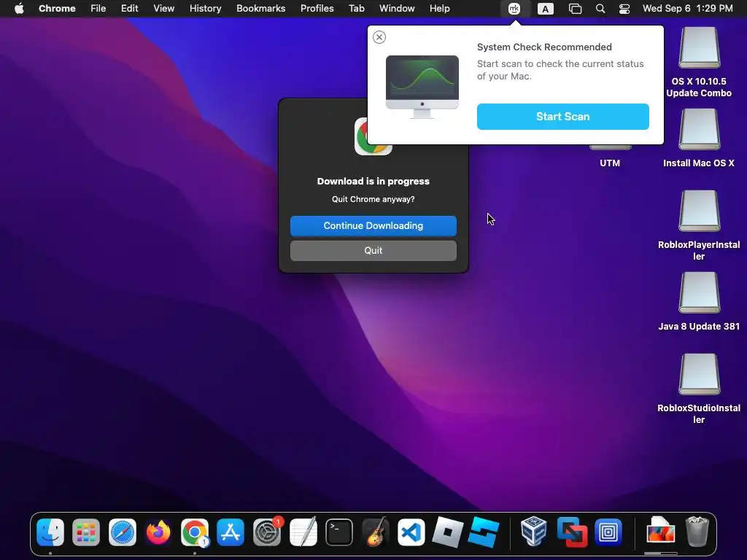The height and width of the screenshot is (560, 747).
Task: Click screen mirroring menu bar icon
Action: [575, 9]
